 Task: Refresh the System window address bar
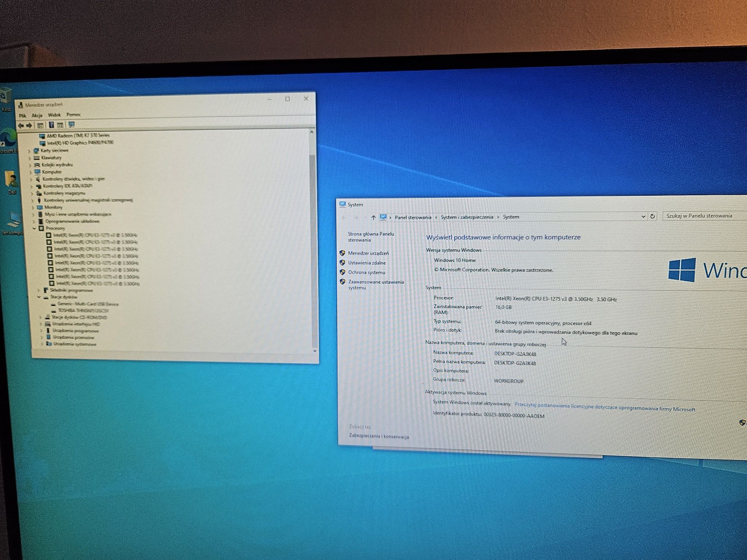coord(653,217)
